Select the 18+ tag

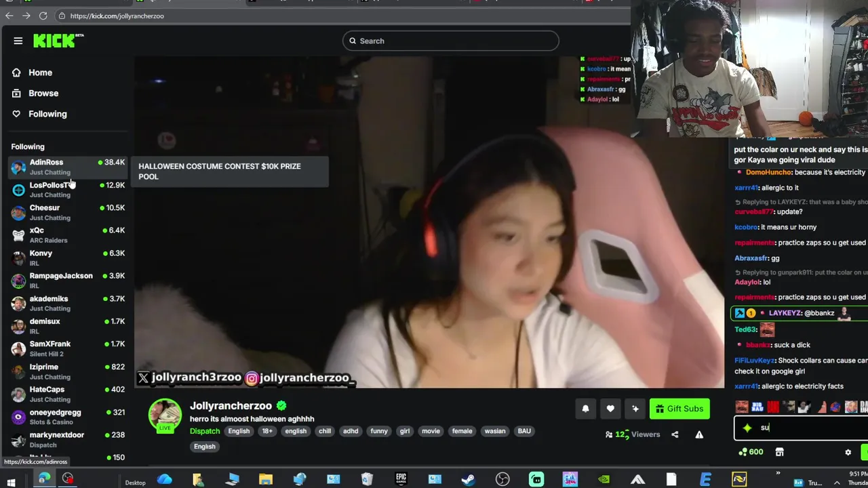tap(267, 431)
